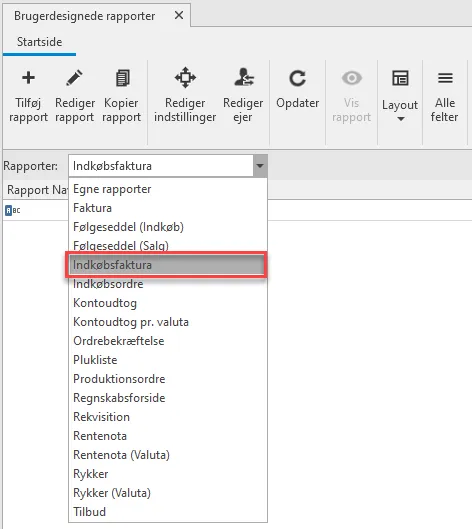Select the Brugerdesignede rapporter tab
This screenshot has width=472, height=529.
(84, 16)
